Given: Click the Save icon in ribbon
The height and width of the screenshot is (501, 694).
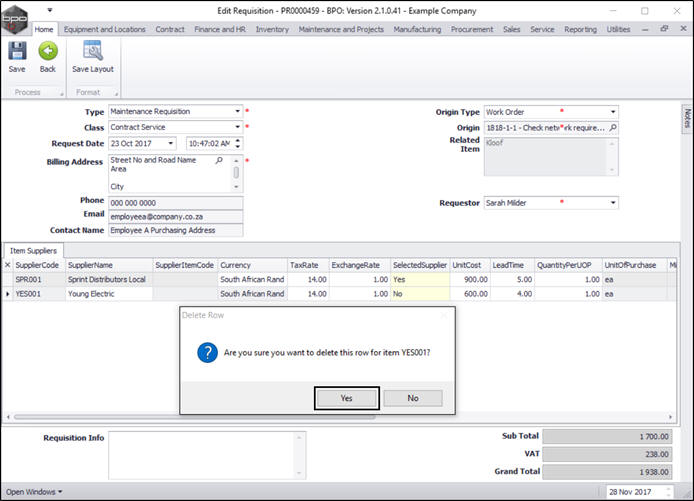Looking at the screenshot, I should 17,51.
